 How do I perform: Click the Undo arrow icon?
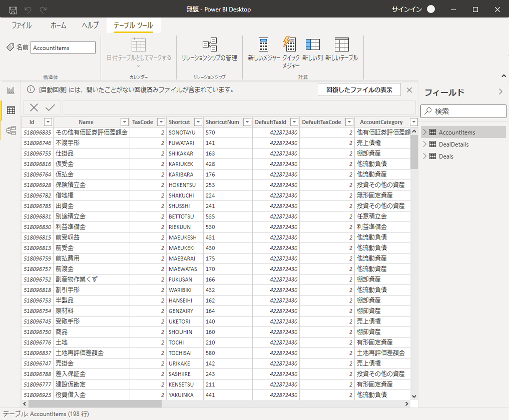pyautogui.click(x=28, y=10)
